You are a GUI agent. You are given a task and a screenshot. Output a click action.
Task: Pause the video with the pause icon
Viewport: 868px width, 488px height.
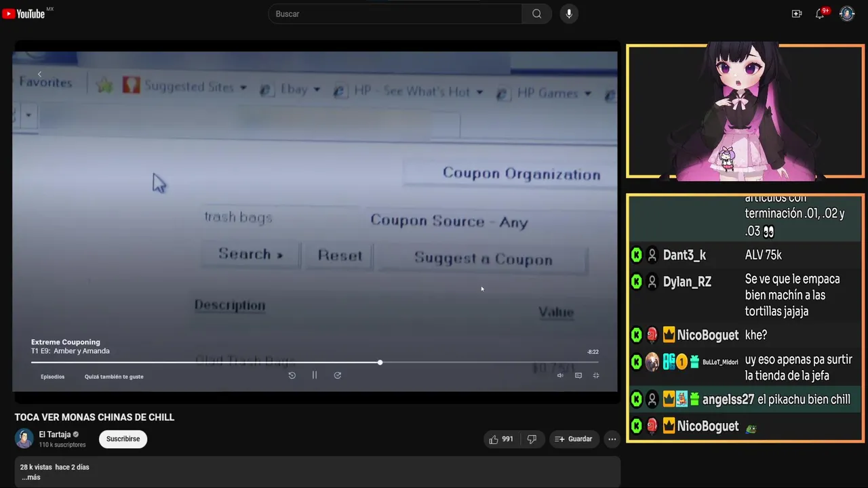pyautogui.click(x=315, y=375)
